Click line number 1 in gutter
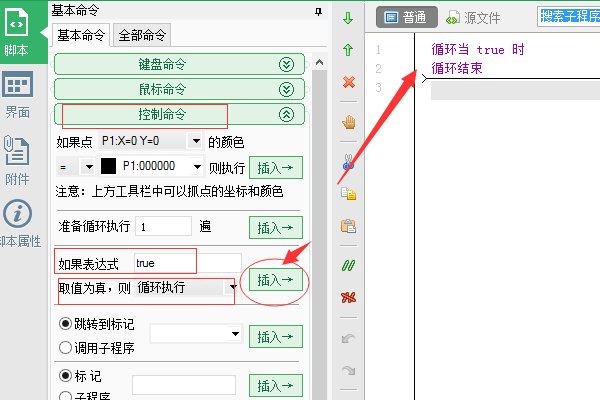Viewport: 600px width, 400px height. click(x=378, y=49)
